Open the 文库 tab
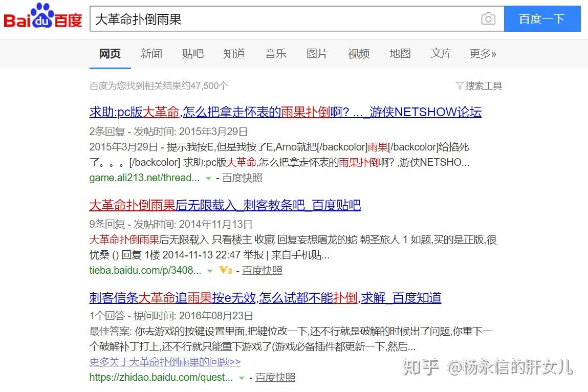The height and width of the screenshot is (392, 588). (x=441, y=54)
